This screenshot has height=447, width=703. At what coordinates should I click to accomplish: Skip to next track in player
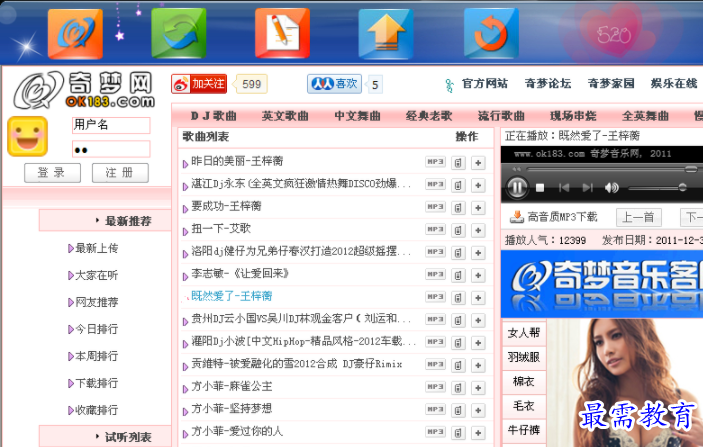(587, 187)
